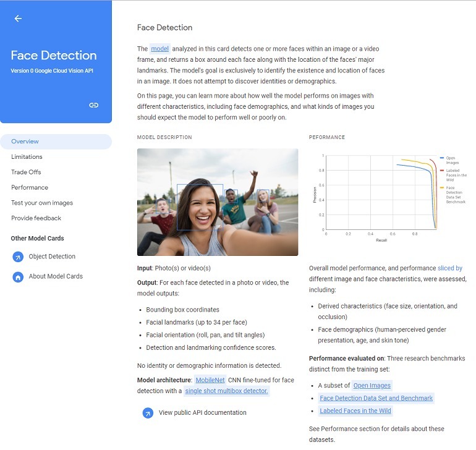476x450 pixels.
Task: Click single shot multibox detector link
Action: coord(226,391)
